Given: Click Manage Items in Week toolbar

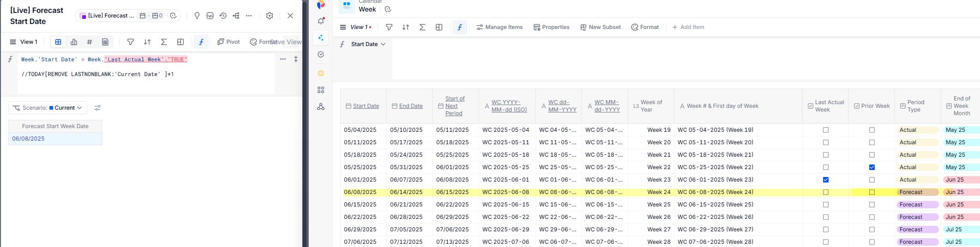Looking at the screenshot, I should point(499,27).
